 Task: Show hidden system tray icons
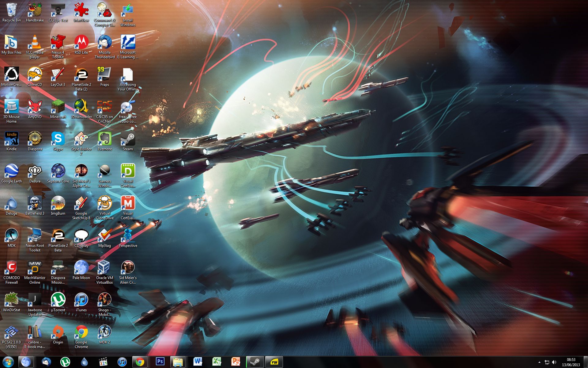539,362
